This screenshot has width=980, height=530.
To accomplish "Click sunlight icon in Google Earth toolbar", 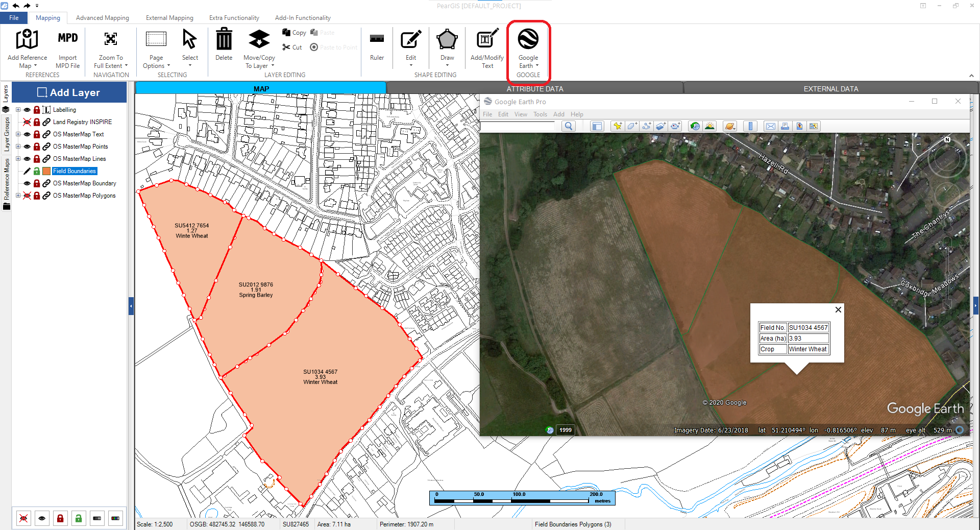I will pos(709,126).
